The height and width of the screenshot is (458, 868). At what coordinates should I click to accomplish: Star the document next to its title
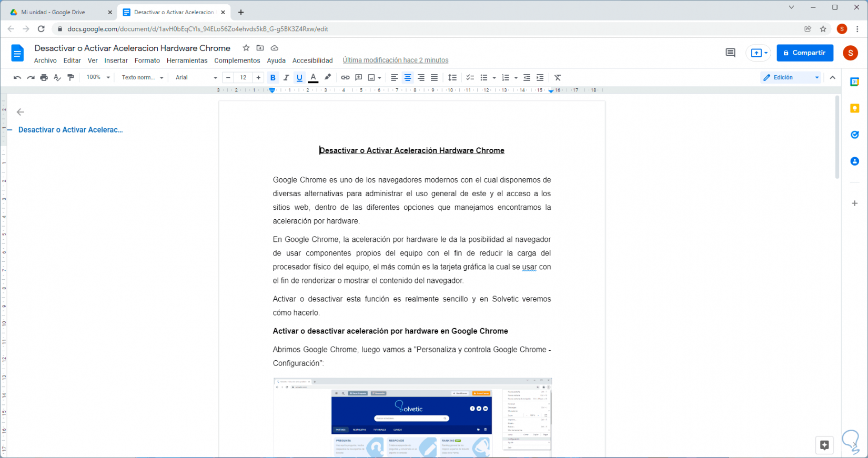[246, 48]
